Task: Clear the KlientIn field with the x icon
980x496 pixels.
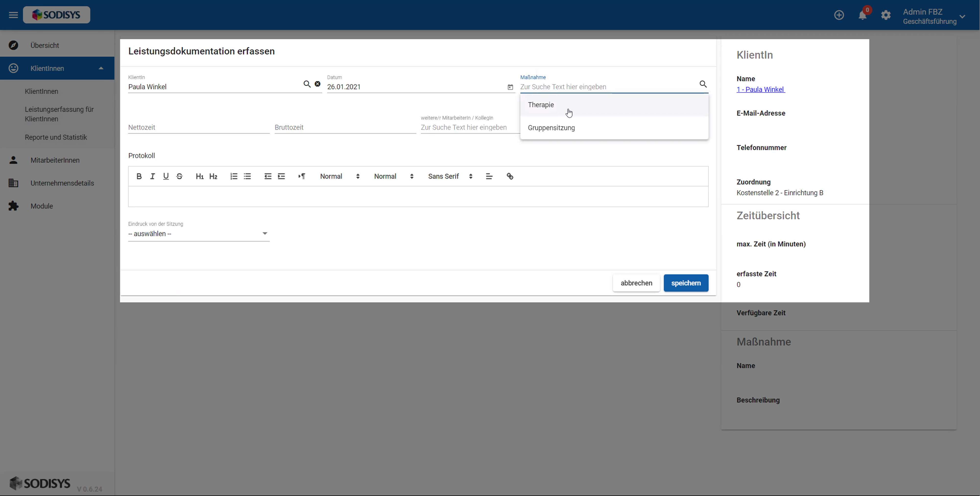Action: (x=317, y=84)
